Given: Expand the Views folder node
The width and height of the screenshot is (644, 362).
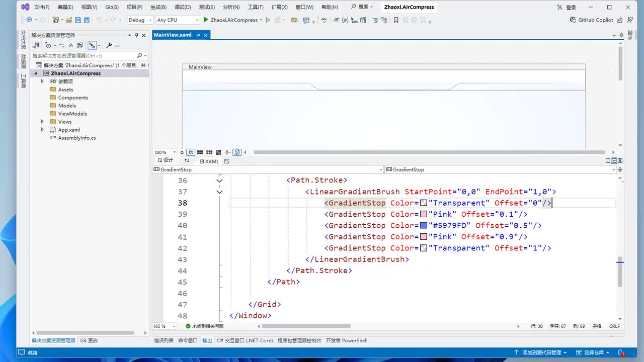Looking at the screenshot, I should click(x=42, y=122).
